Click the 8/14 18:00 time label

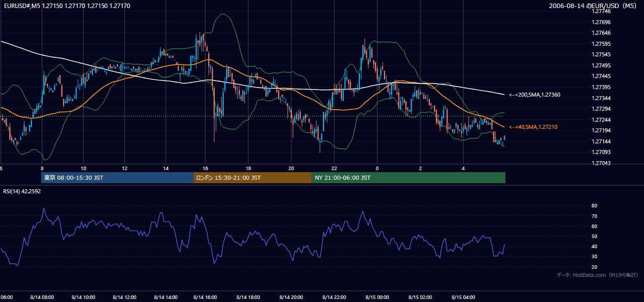248,297
